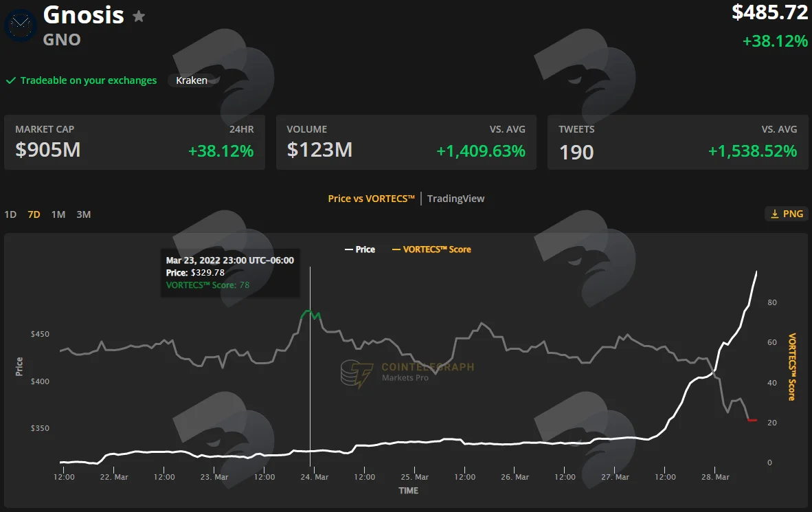Click the 60 VORTECS axis label
The width and height of the screenshot is (812, 512).
772,342
